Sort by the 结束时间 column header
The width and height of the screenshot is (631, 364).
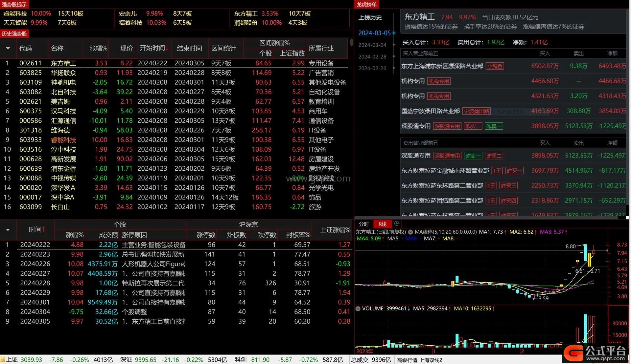(x=189, y=48)
